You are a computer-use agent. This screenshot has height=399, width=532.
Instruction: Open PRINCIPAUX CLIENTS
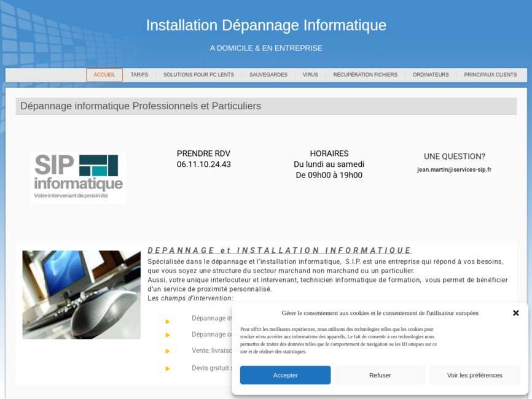[x=491, y=74]
